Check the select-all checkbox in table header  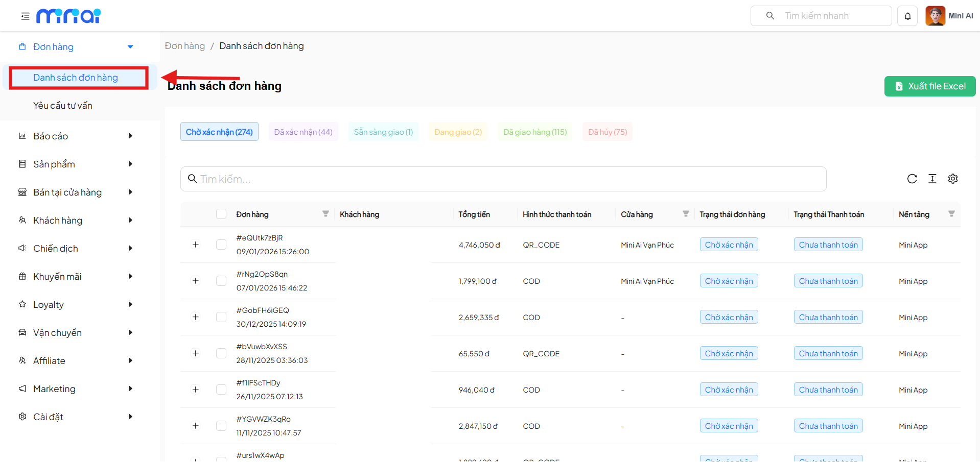pyautogui.click(x=221, y=214)
